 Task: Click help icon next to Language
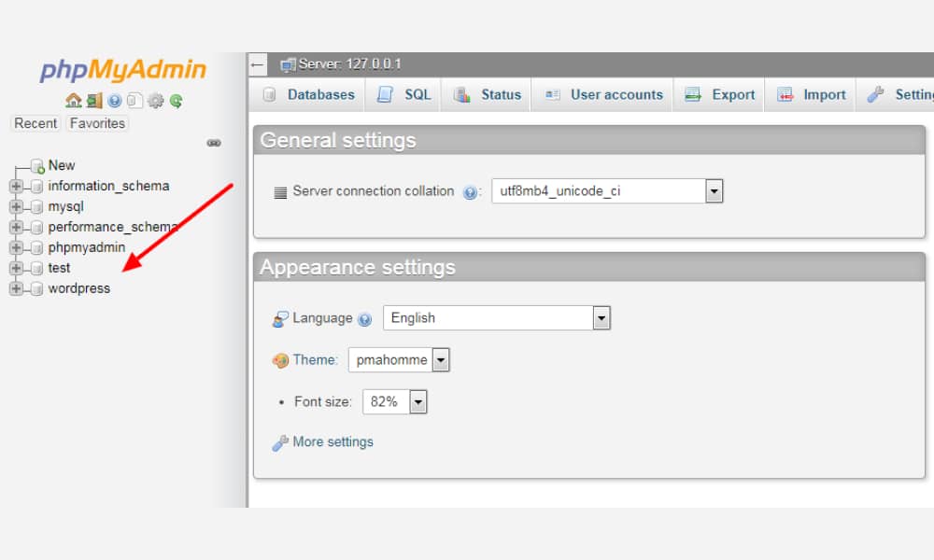click(364, 319)
